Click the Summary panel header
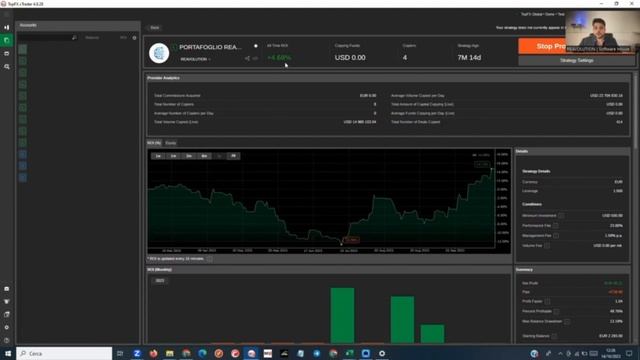Screen dimensions: 640x360 pyautogui.click(x=524, y=269)
